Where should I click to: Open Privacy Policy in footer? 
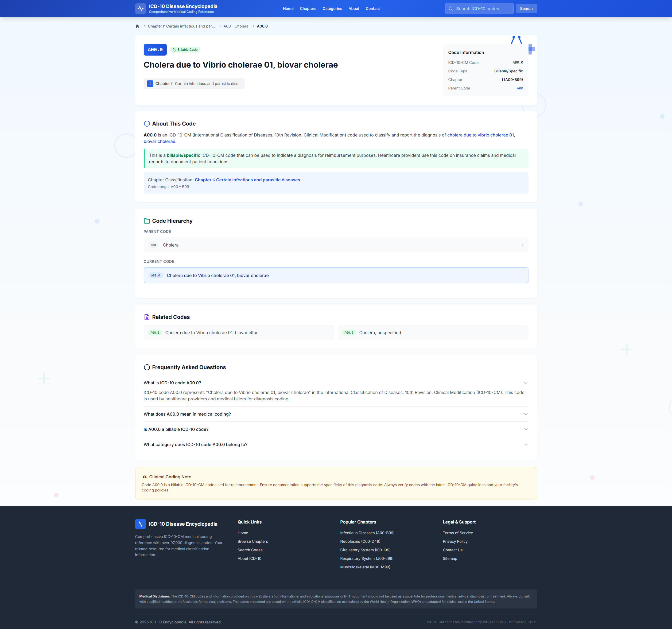click(455, 541)
